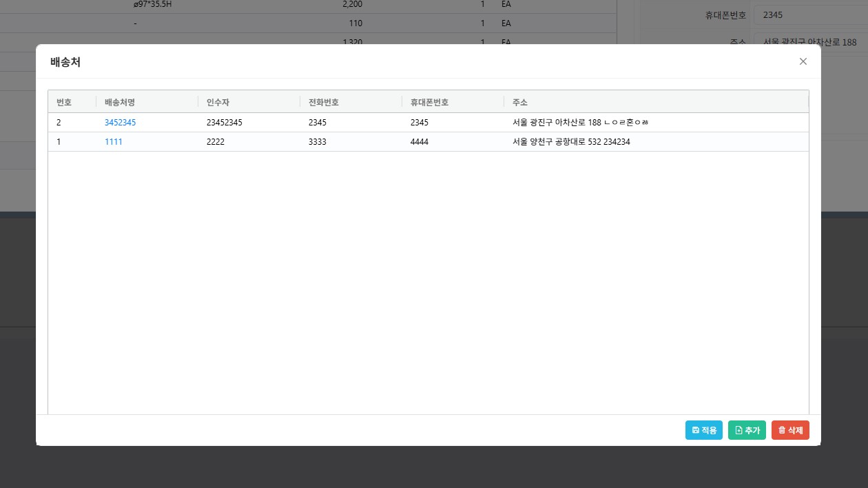Select the recipient cell 2222
The image size is (868, 488).
coord(216,142)
